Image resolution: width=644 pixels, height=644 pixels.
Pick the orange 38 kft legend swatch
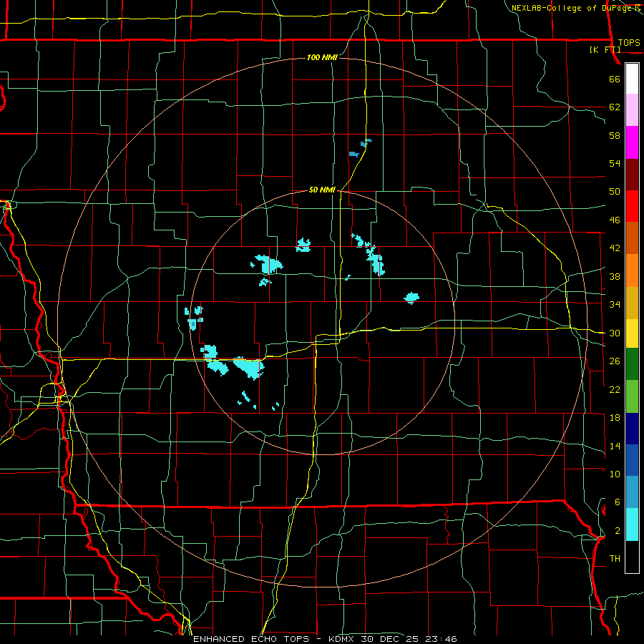coord(632,270)
